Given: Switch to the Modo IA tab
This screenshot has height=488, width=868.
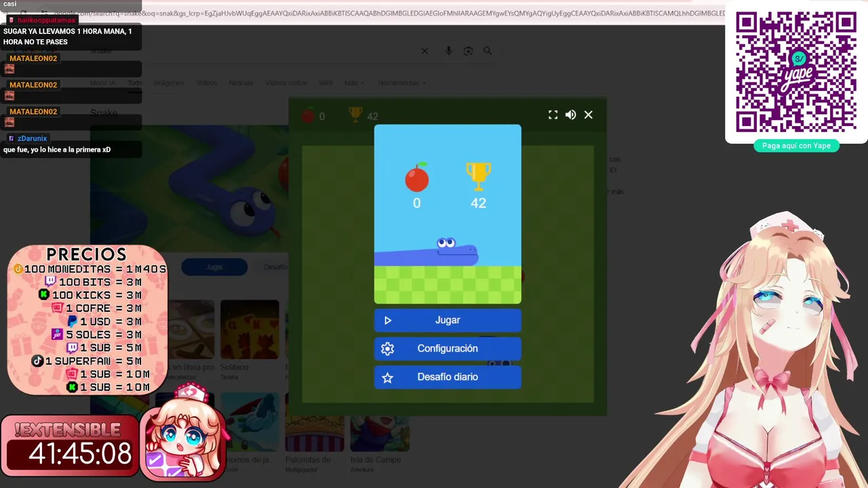Looking at the screenshot, I should pos(103,83).
